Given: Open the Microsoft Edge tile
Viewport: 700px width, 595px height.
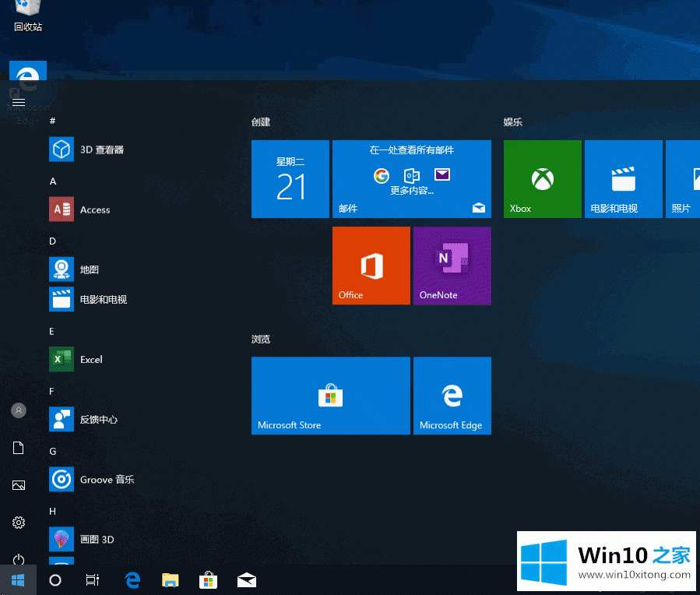Looking at the screenshot, I should tap(452, 396).
